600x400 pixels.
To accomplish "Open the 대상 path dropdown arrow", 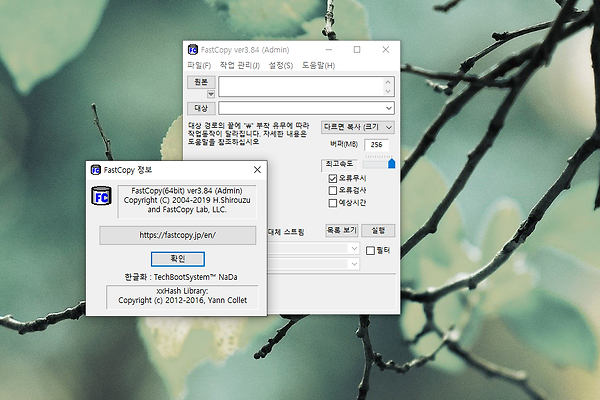I will coord(388,108).
